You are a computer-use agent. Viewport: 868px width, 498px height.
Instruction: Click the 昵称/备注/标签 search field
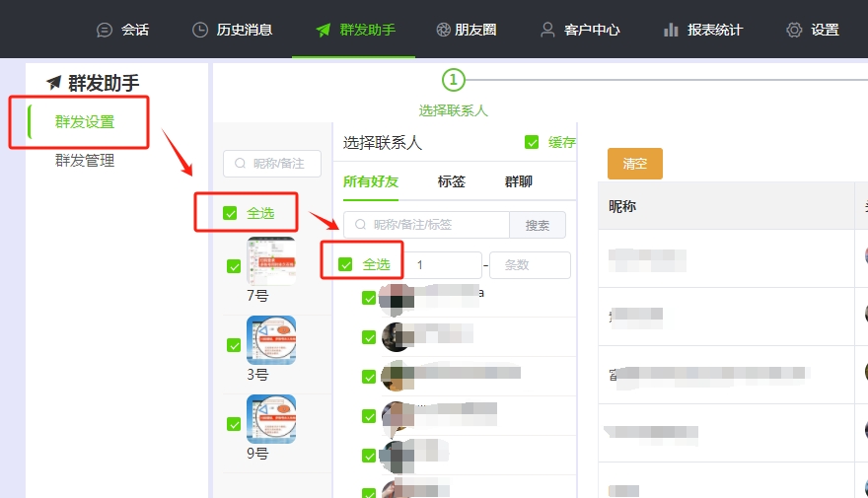426,225
